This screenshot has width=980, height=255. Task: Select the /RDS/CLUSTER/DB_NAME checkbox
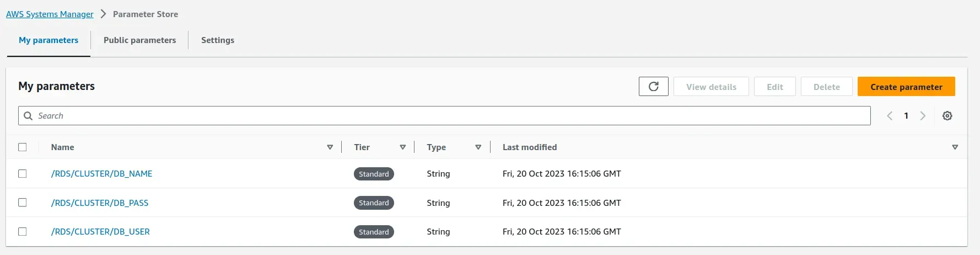pos(23,174)
